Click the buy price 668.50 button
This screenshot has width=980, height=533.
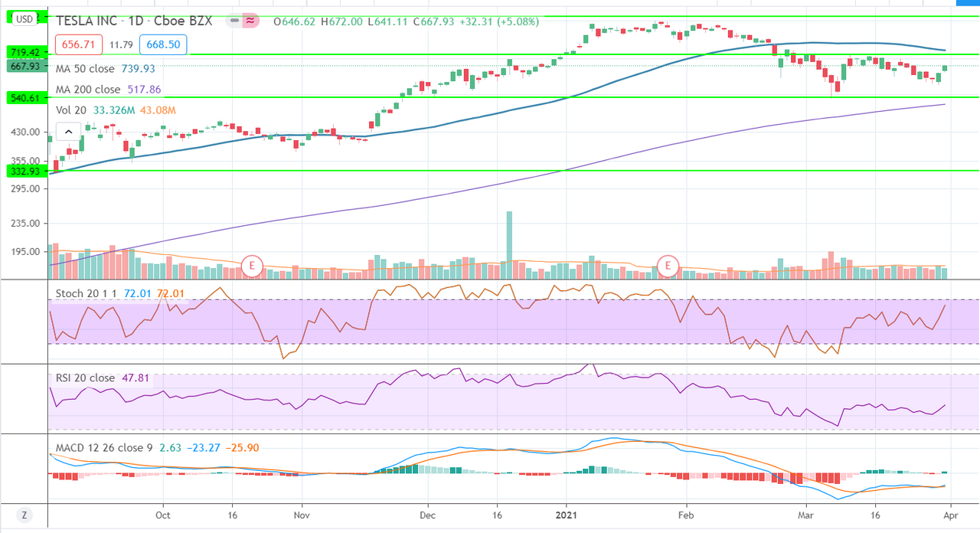[163, 45]
